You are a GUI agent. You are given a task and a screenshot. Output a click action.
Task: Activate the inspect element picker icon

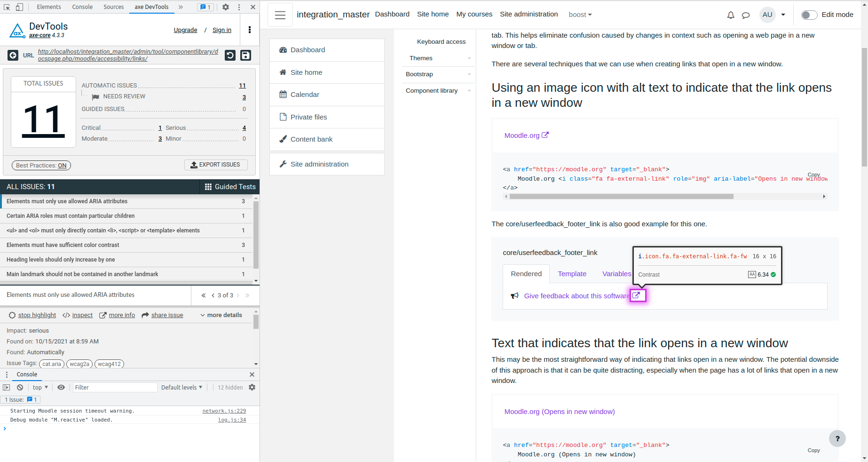click(7, 7)
